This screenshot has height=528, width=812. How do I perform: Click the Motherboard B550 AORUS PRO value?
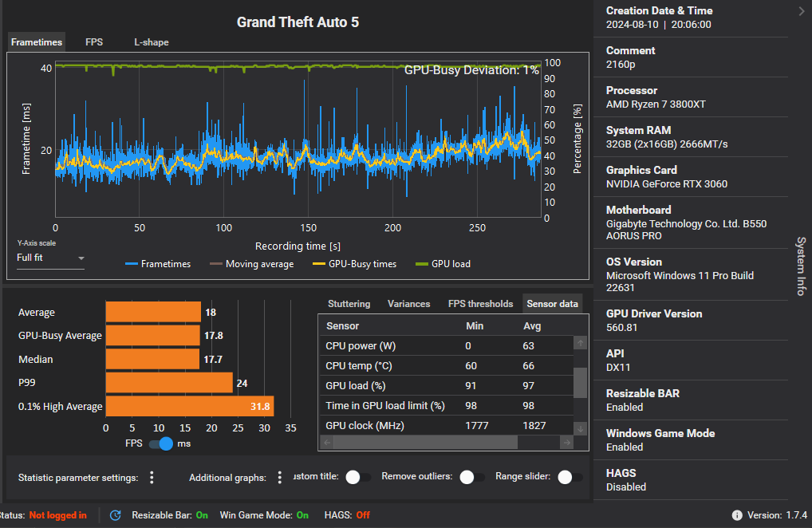pyautogui.click(x=686, y=230)
